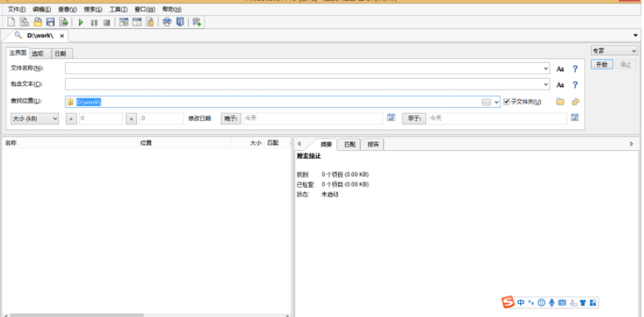Viewport: 644px width, 317px height.
Task: Click the second layout window toolbar icon
Action: [137, 22]
